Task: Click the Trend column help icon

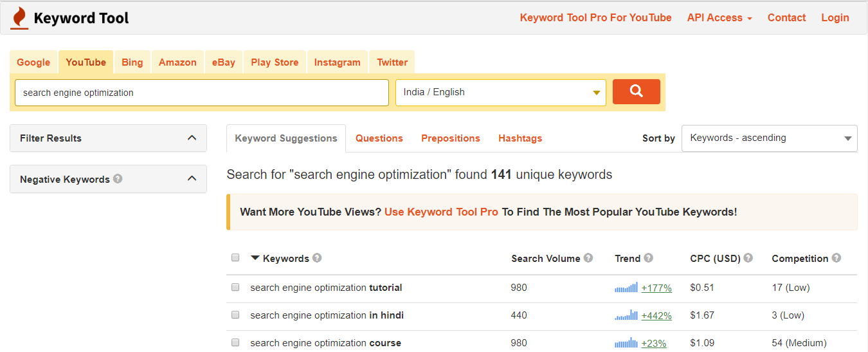Action: pyautogui.click(x=648, y=258)
